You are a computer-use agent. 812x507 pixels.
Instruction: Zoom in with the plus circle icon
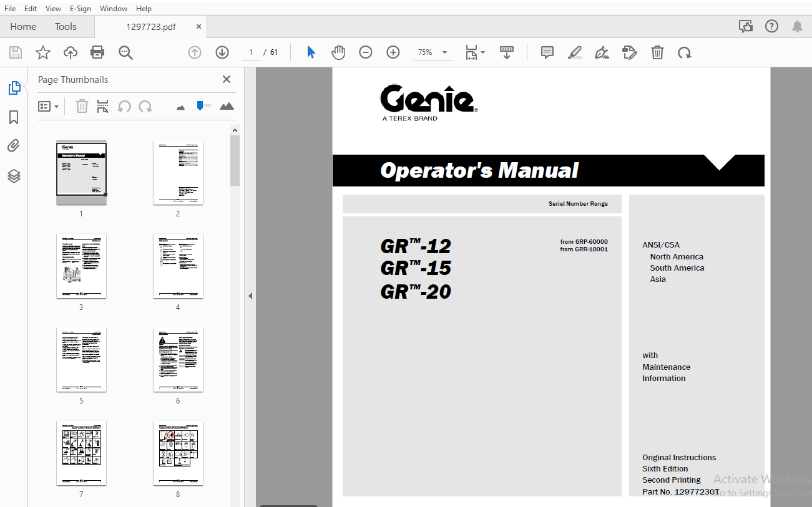tap(393, 52)
